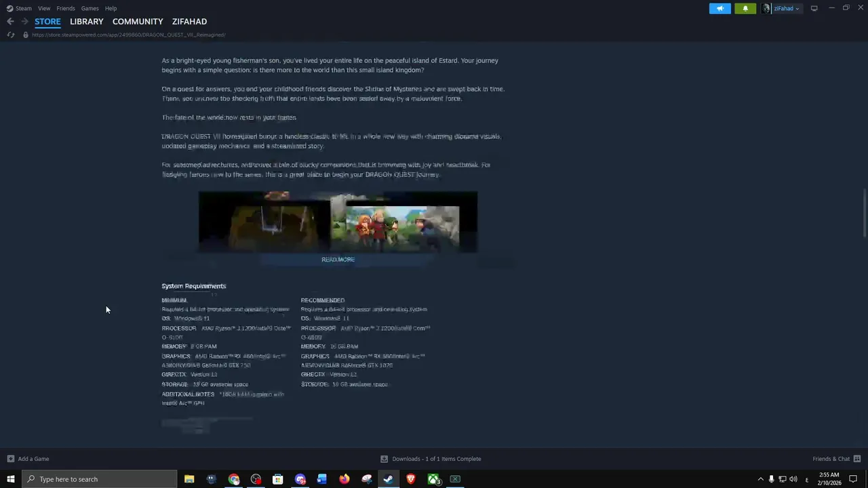Open the volume control tray icon
Viewport: 868px width, 488px height.
coord(793,479)
